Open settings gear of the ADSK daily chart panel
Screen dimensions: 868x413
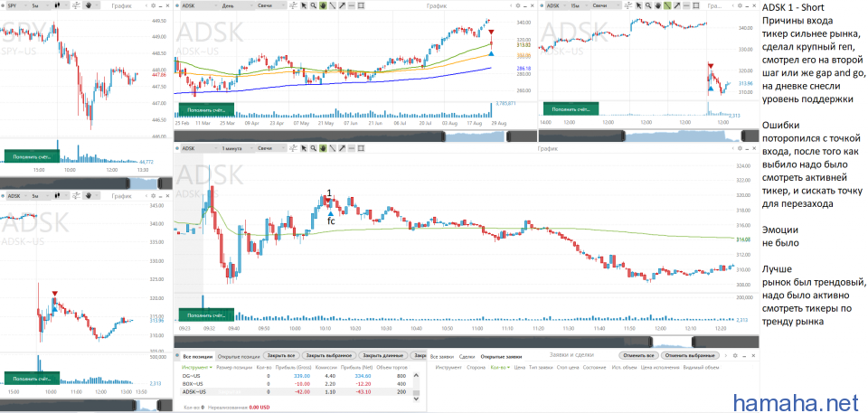point(517,5)
